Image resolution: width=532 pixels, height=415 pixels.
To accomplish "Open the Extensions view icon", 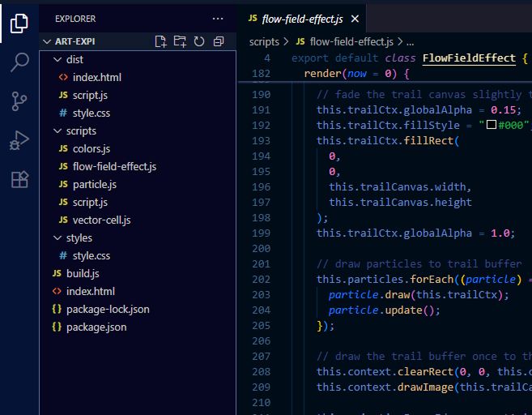I will 19,179.
